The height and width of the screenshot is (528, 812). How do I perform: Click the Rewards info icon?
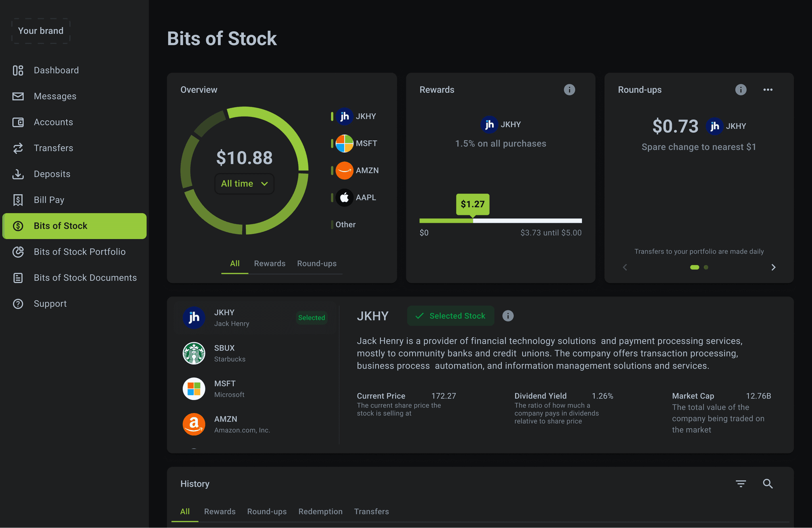569,90
